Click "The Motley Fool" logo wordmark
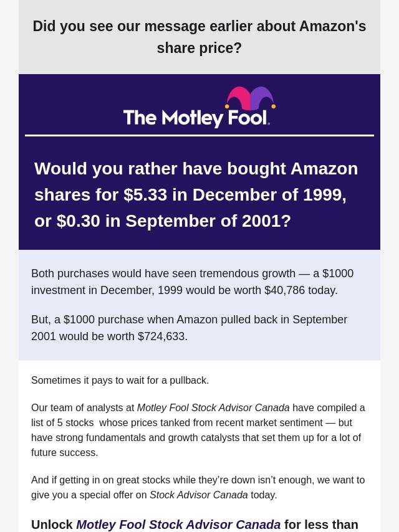This screenshot has width=399, height=532. (196, 117)
